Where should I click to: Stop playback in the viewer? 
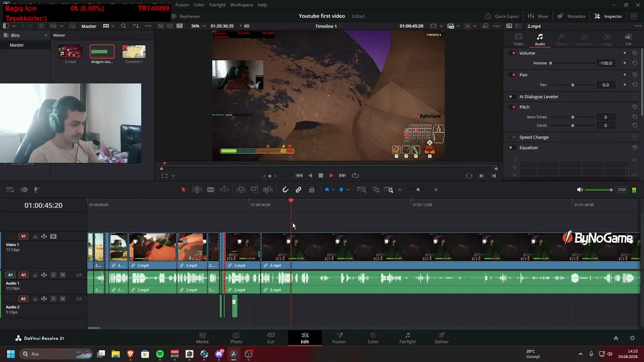[320, 175]
